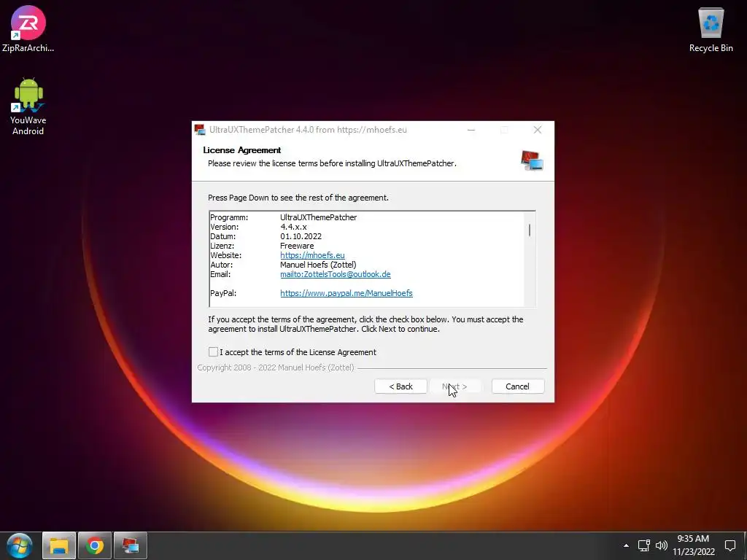Click the copyright 2008 - 2022 text
Viewport: 747px width, 560px height.
276,367
